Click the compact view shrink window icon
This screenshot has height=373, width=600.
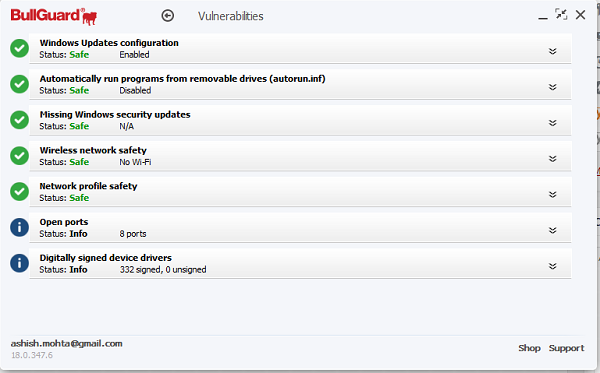(561, 15)
